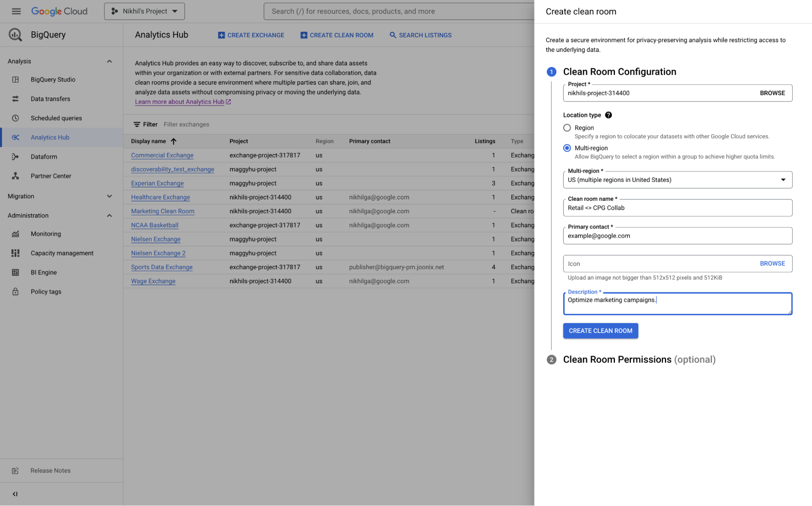Click the Dataform sidebar icon
The height and width of the screenshot is (506, 812).
point(15,157)
